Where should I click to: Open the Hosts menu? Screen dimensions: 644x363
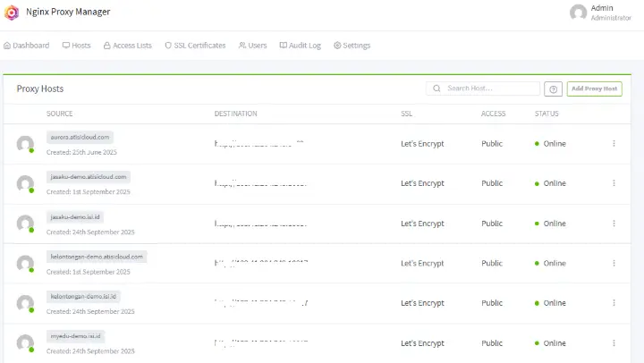pyautogui.click(x=76, y=46)
